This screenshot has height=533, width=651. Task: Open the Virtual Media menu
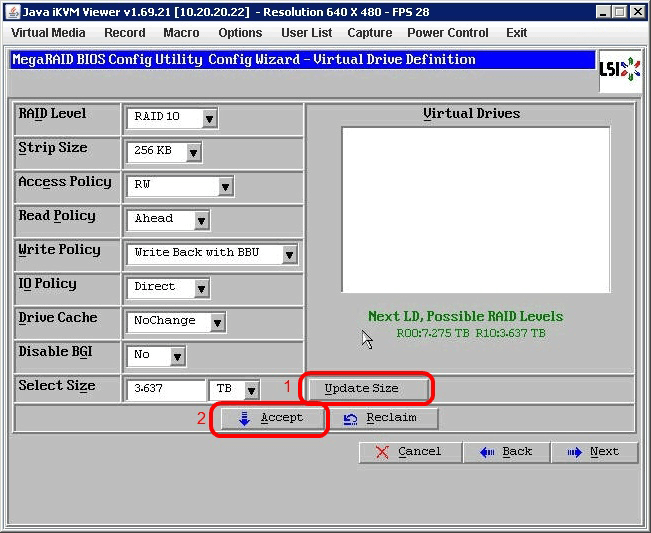coord(48,33)
